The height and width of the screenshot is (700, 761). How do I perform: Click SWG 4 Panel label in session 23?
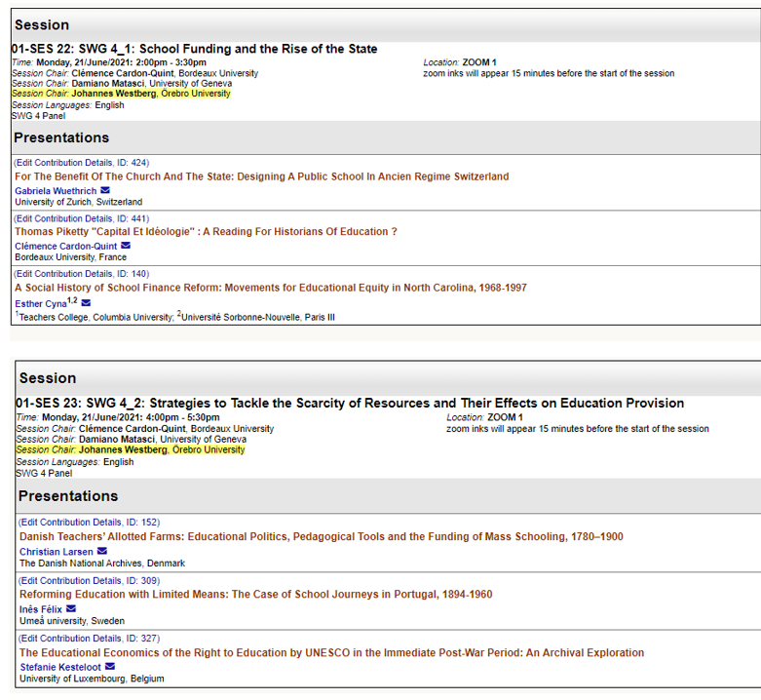44,473
